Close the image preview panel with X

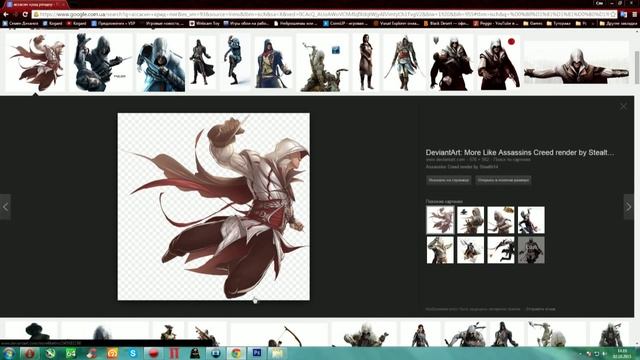[623, 107]
